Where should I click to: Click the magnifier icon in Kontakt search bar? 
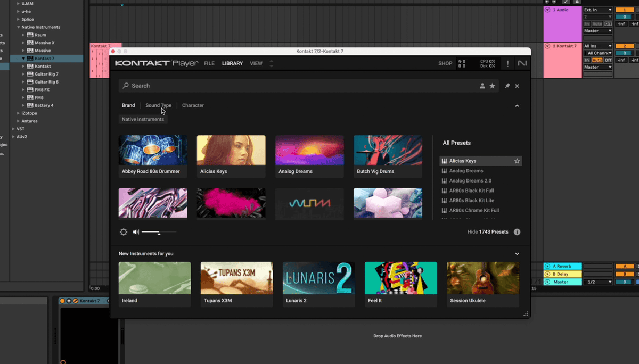point(126,86)
